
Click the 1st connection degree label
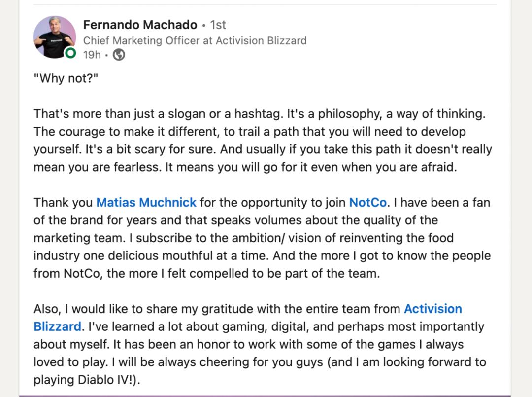(x=218, y=25)
